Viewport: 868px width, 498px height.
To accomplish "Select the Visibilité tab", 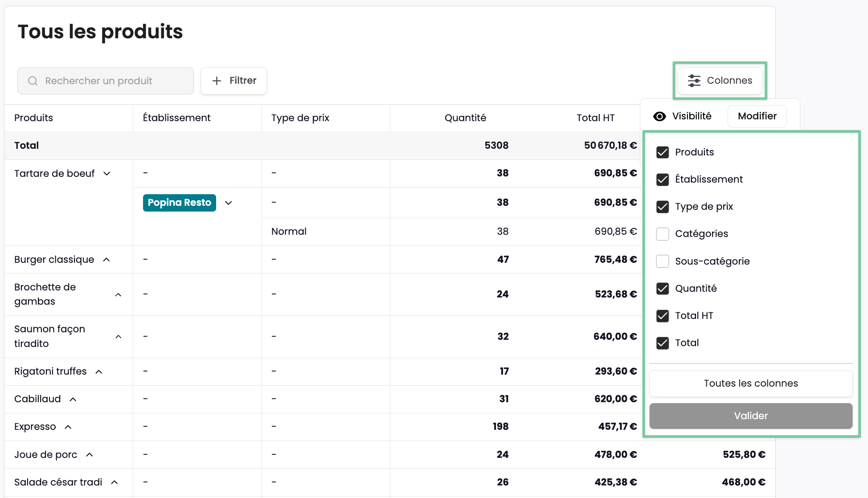I will click(691, 116).
